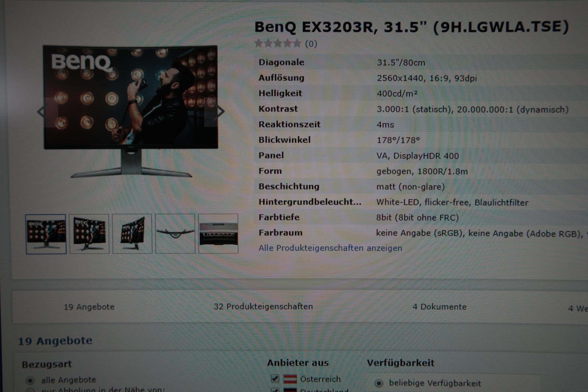Open the '32 Produkteigenschaften' tab
The image size is (588, 392).
tap(263, 307)
